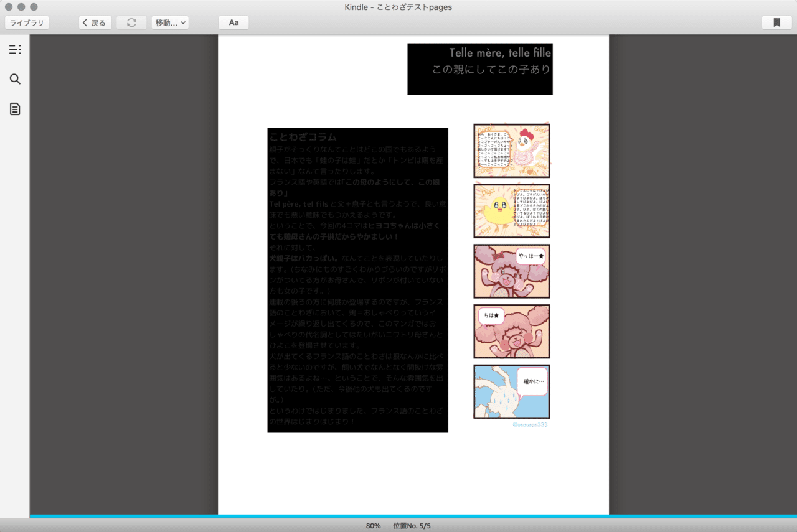Add a bookmark with the bookmark icon
797x532 pixels.
pyautogui.click(x=776, y=22)
